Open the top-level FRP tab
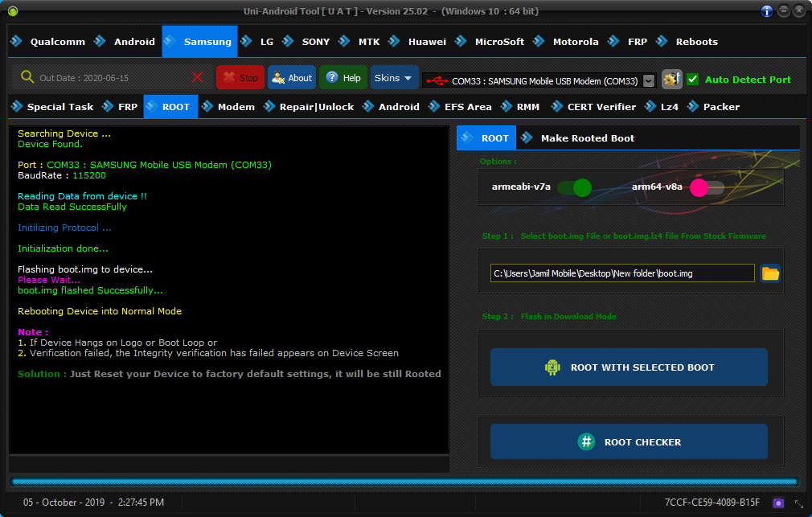Screen dimensions: 812x517 pyautogui.click(x=628, y=42)
